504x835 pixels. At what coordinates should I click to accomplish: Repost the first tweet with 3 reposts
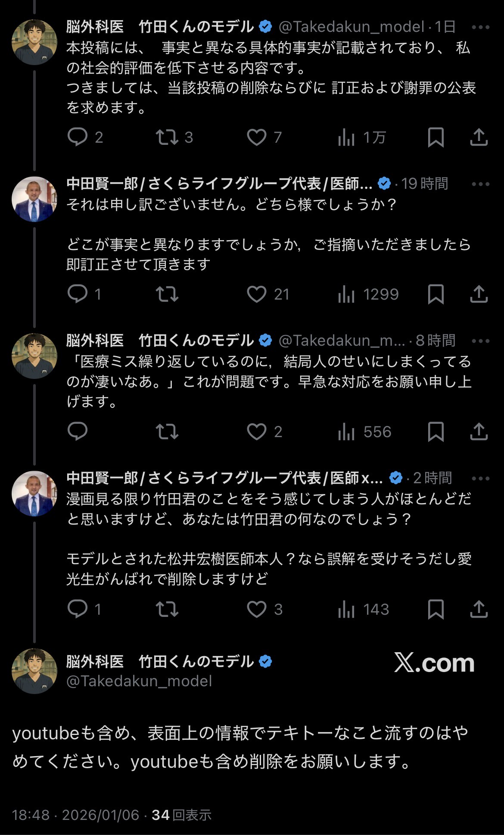(x=167, y=138)
